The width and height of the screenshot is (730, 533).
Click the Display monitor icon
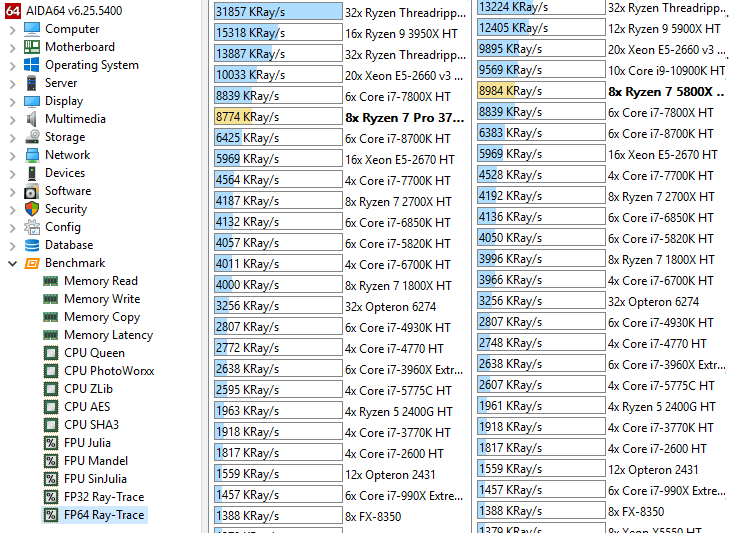click(32, 101)
